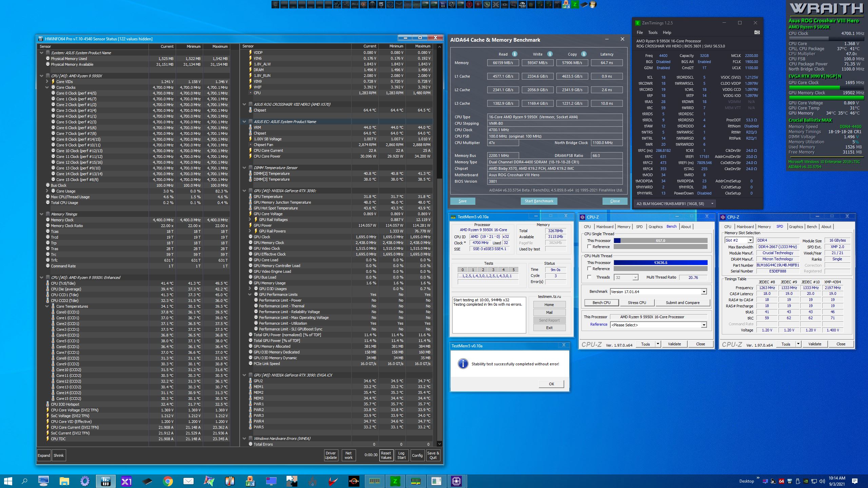The image size is (868, 488).
Task: Switch to the Mainboard tab in CPU-Z Bench window
Action: coord(605,227)
